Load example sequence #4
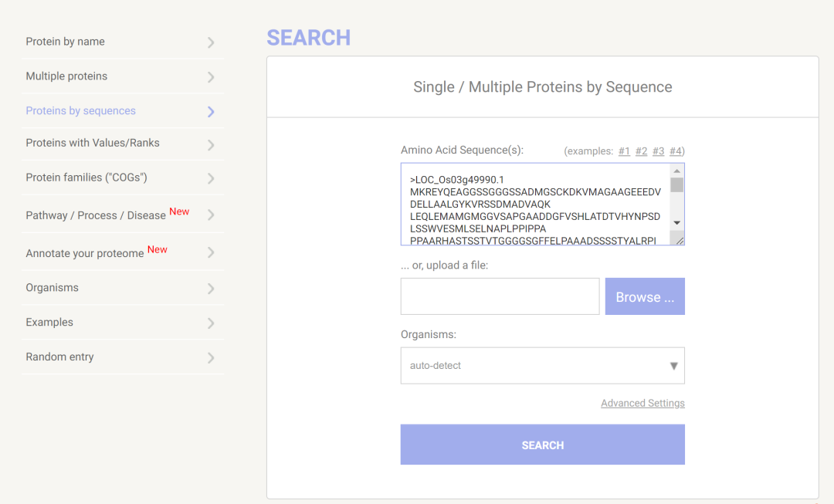834x504 pixels. pyautogui.click(x=676, y=151)
